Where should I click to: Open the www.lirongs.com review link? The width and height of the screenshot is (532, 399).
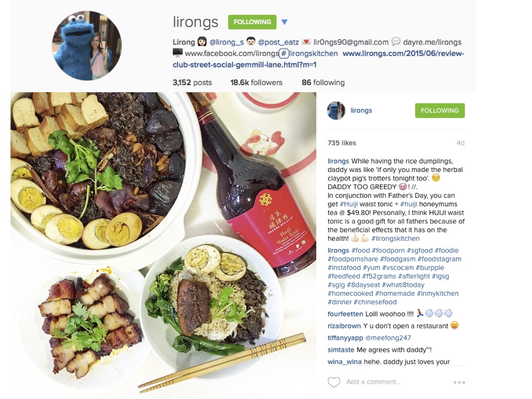pyautogui.click(x=318, y=59)
